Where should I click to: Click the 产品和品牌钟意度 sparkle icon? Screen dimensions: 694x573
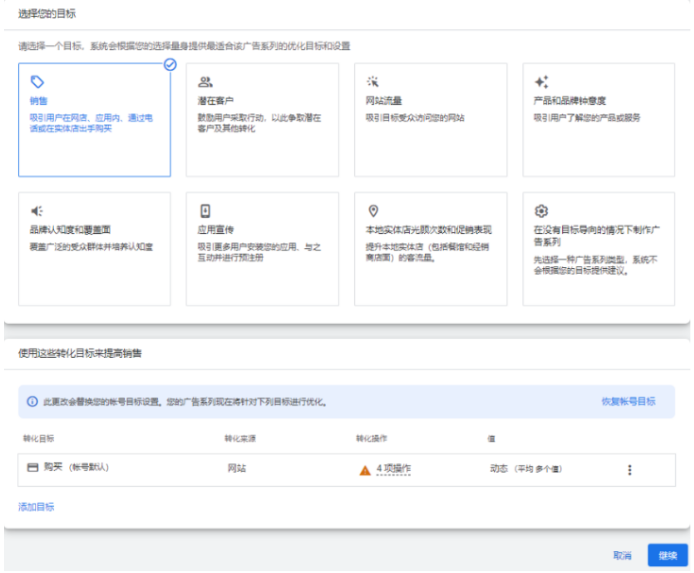[x=541, y=82]
